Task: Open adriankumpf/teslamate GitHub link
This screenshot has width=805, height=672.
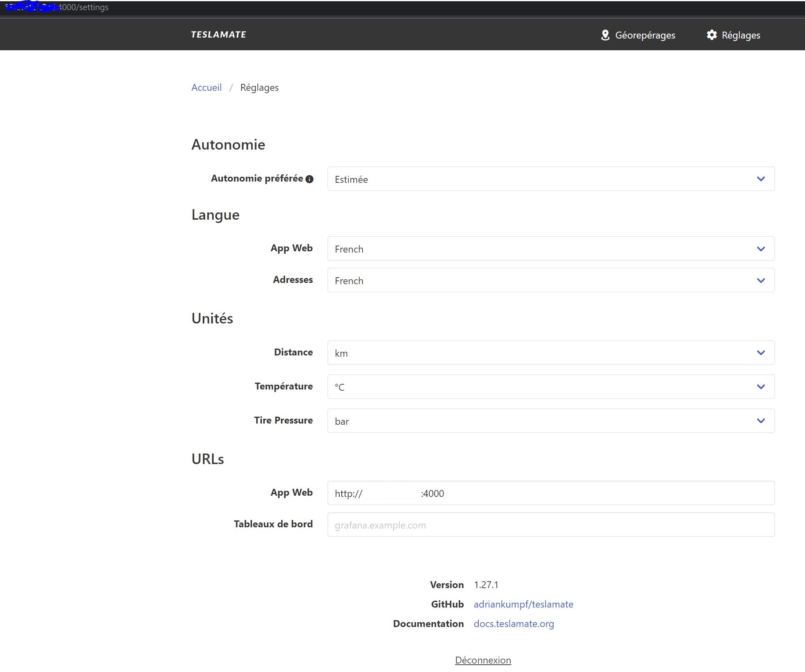Action: tap(523, 604)
